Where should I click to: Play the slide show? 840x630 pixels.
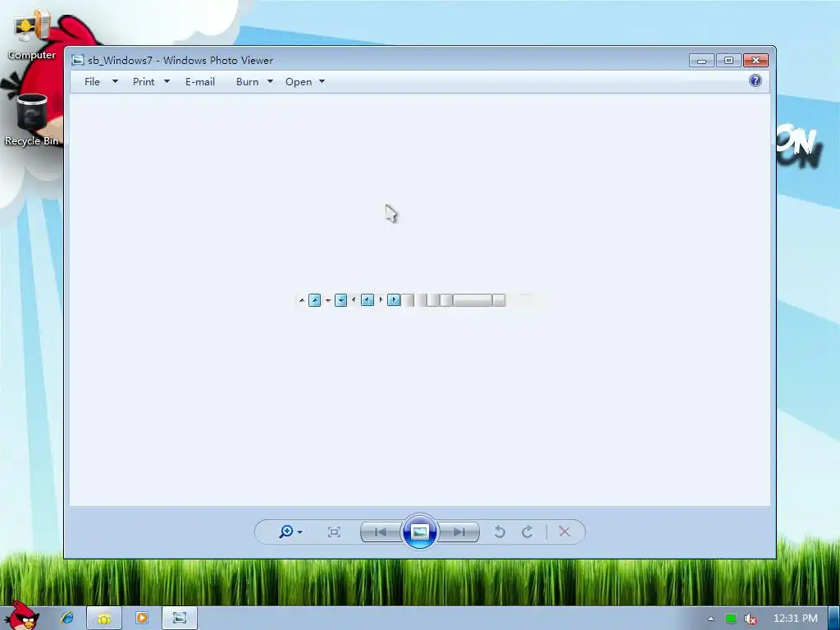tap(419, 532)
